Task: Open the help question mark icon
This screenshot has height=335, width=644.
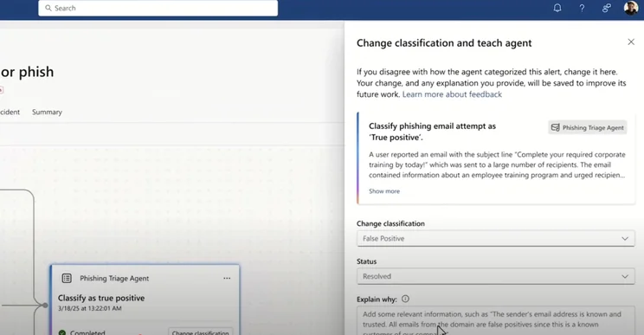Action: click(582, 8)
